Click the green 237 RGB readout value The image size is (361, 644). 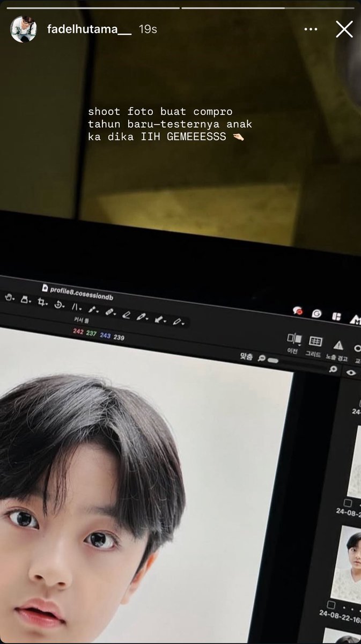(x=91, y=333)
